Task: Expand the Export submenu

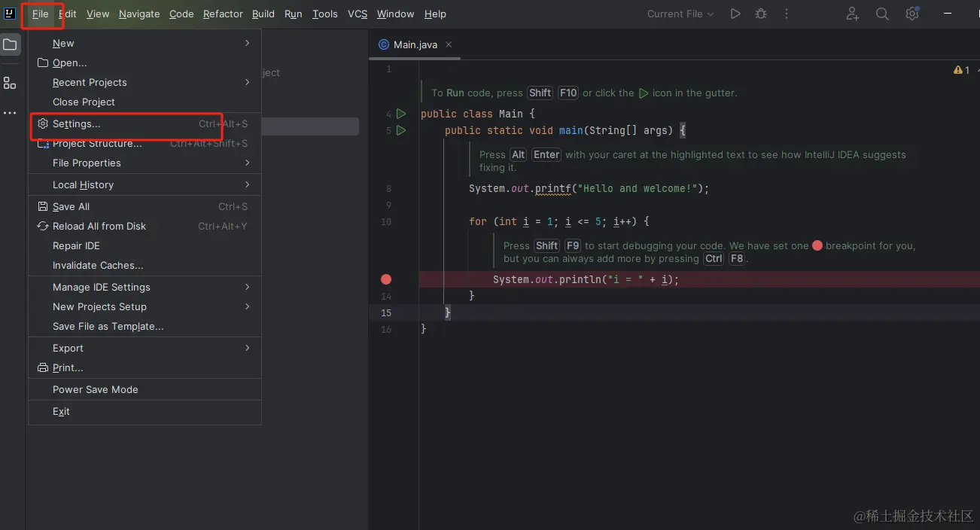Action: coord(145,349)
